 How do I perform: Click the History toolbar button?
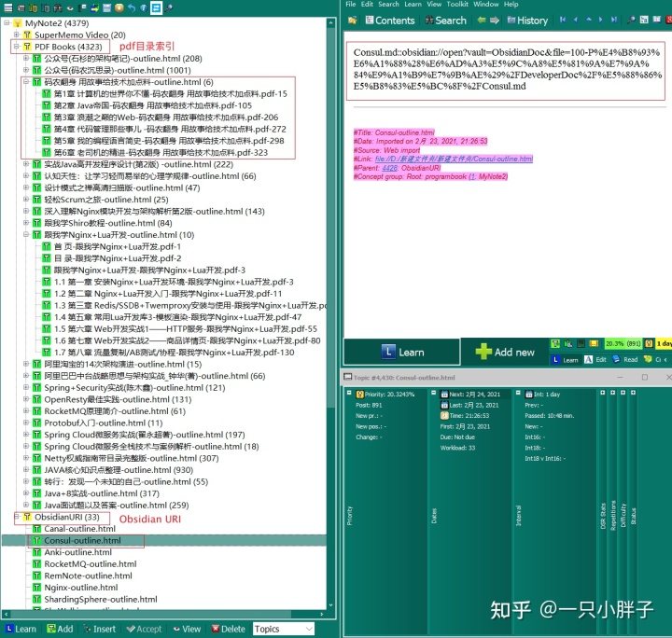coord(527,21)
